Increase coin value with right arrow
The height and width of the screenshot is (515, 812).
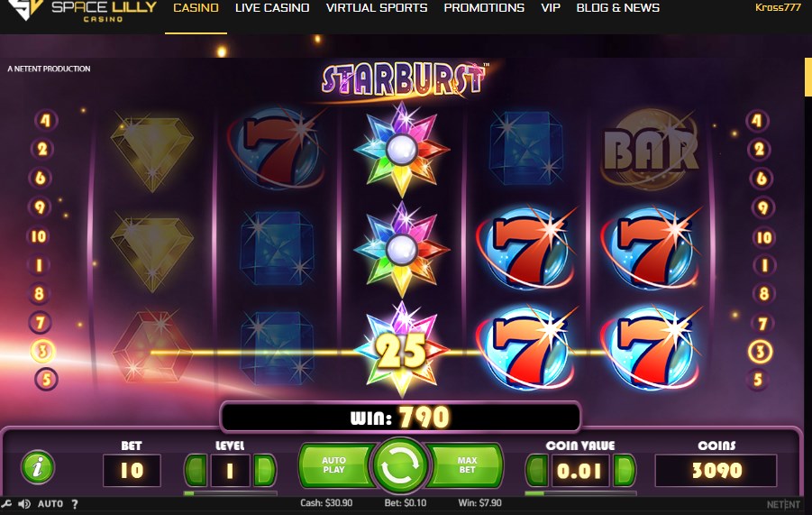pos(624,470)
